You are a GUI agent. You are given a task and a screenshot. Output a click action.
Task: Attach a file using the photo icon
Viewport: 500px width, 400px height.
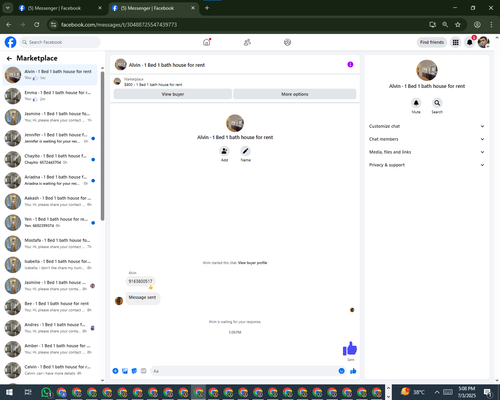click(x=125, y=371)
